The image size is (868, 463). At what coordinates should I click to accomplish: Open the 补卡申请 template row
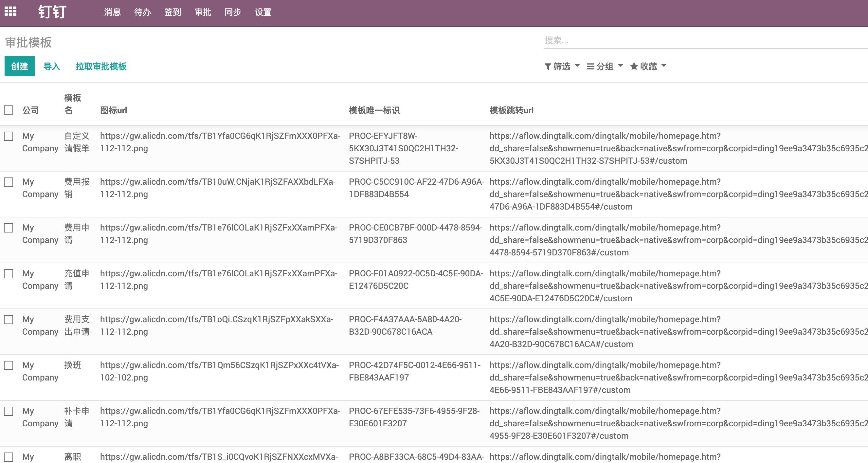434,424
